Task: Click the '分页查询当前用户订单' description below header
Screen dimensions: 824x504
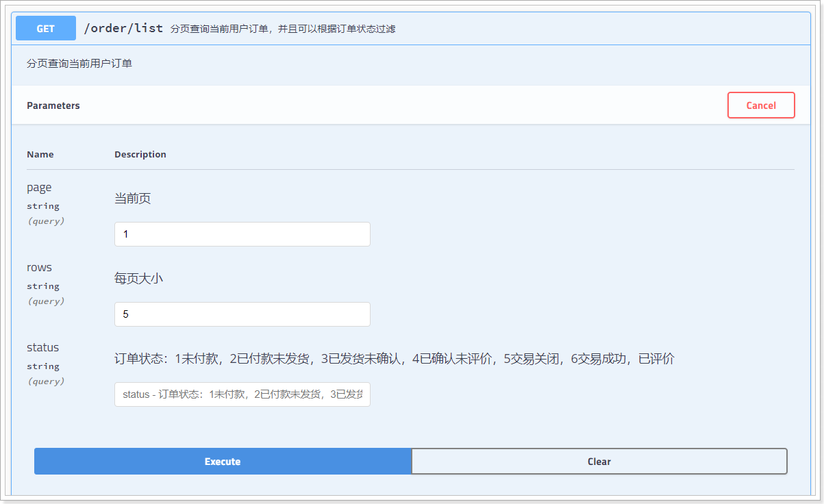Action: [x=79, y=64]
